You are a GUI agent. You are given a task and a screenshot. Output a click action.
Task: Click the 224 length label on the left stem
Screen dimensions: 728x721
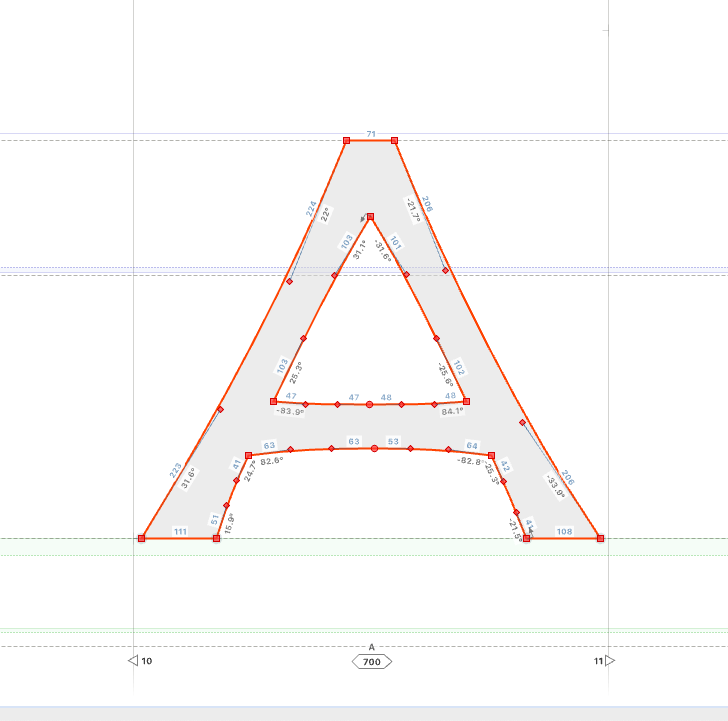311,208
